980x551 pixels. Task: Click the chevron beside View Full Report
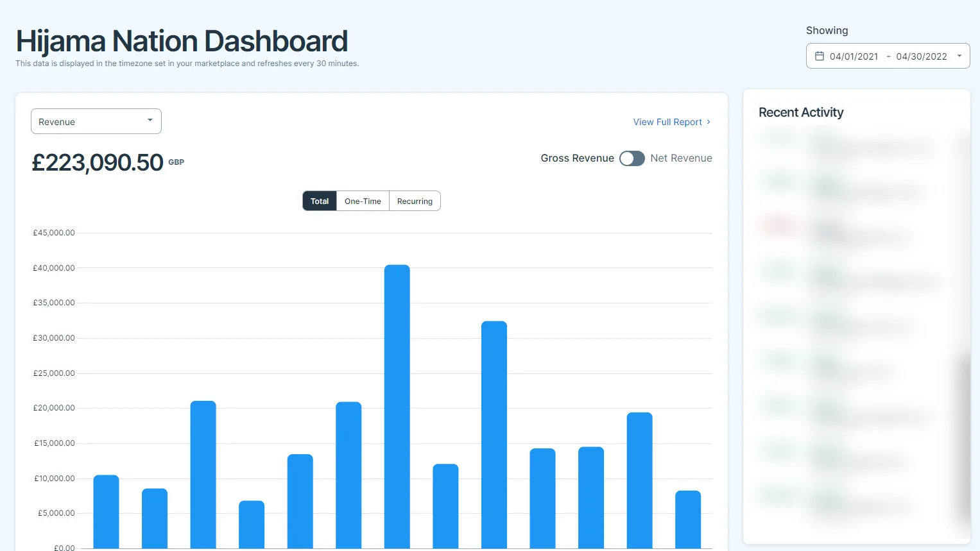[709, 122]
